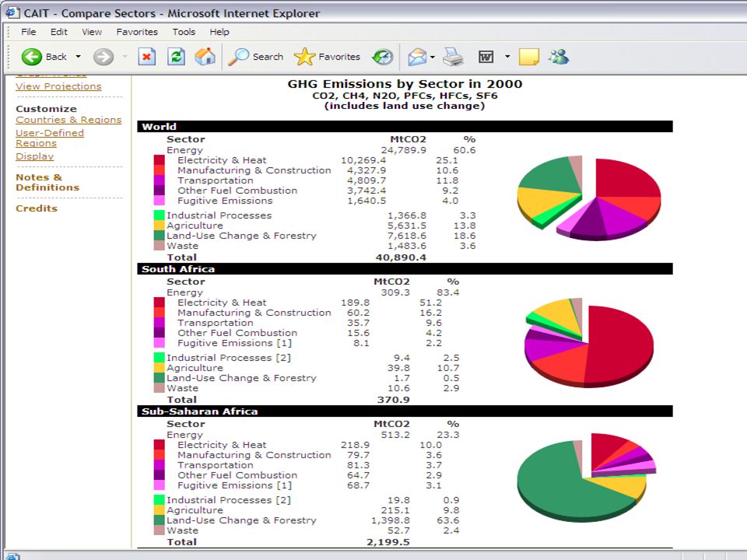Click the South Africa Other Fuel Combustion purple swatch
747x560 pixels.
(x=159, y=332)
